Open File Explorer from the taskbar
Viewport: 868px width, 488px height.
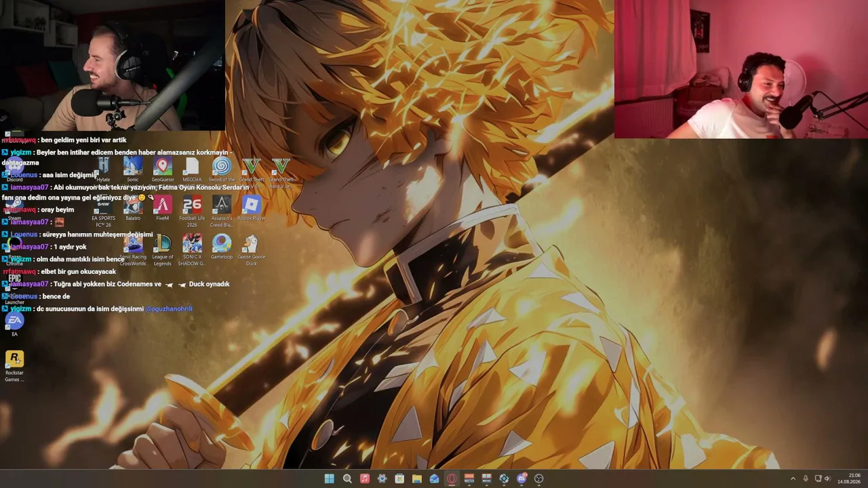click(417, 479)
